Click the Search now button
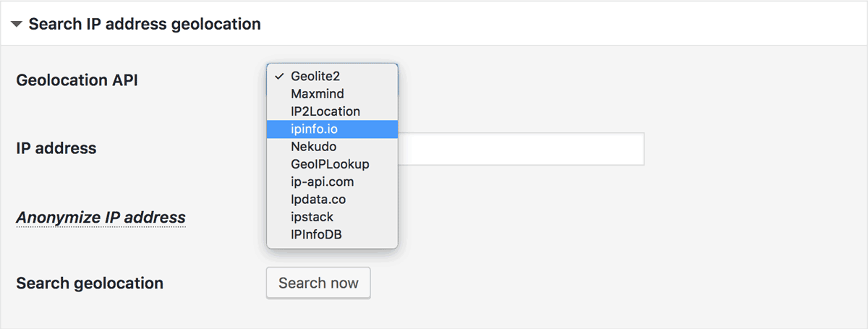 click(318, 283)
